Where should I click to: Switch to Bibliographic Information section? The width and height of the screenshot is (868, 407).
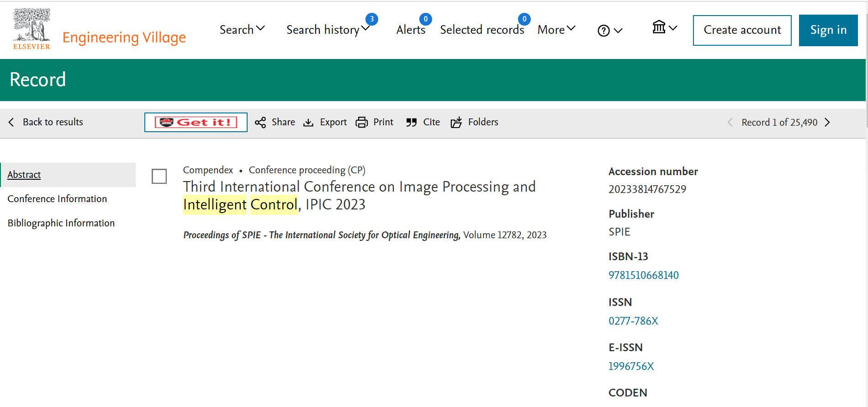click(61, 223)
